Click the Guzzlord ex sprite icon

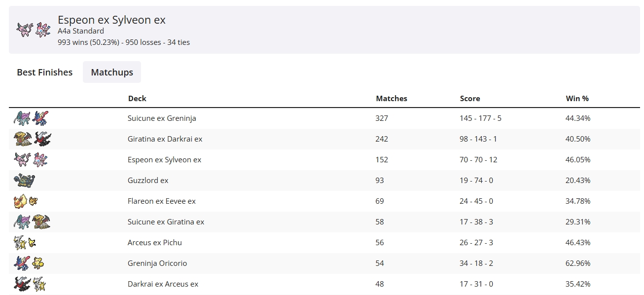click(x=24, y=181)
